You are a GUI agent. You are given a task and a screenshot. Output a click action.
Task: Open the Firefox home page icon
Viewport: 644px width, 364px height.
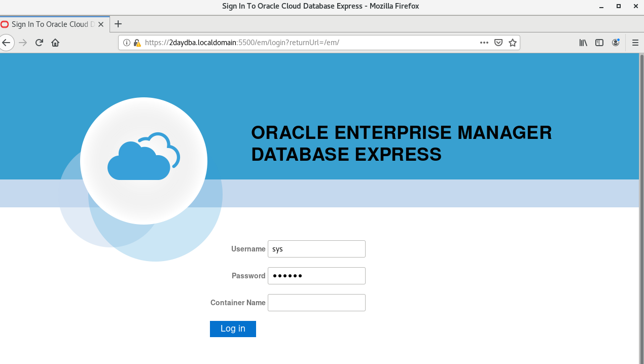click(55, 43)
